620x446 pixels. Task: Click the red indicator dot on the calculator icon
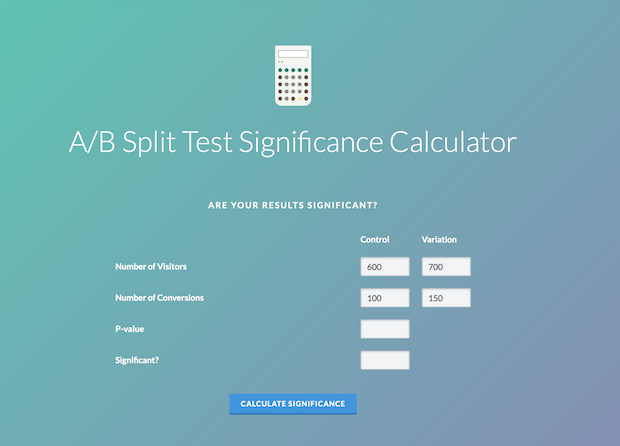[280, 61]
